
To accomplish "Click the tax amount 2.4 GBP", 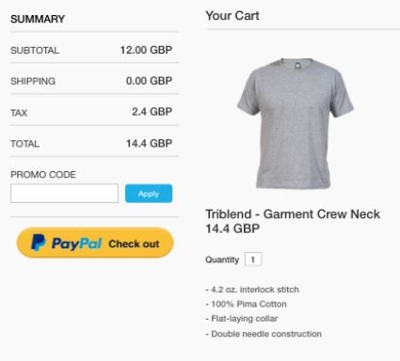I will click(x=152, y=111).
